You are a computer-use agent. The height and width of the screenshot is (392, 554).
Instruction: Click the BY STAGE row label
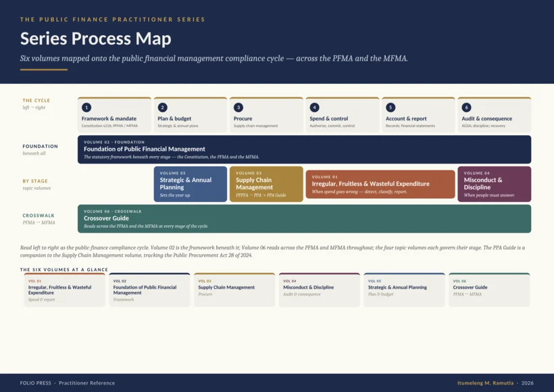35,181
